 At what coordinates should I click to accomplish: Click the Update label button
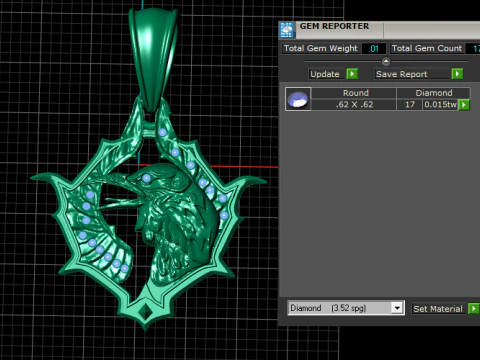[325, 74]
